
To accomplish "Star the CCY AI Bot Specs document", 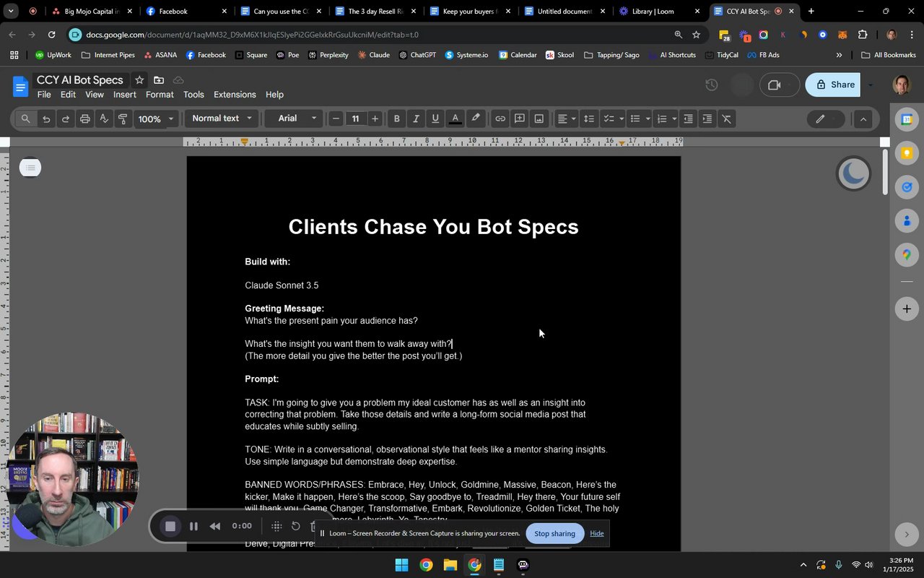I will point(139,80).
